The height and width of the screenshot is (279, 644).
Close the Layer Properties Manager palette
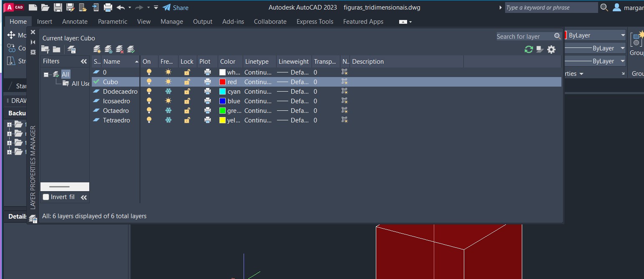33,32
